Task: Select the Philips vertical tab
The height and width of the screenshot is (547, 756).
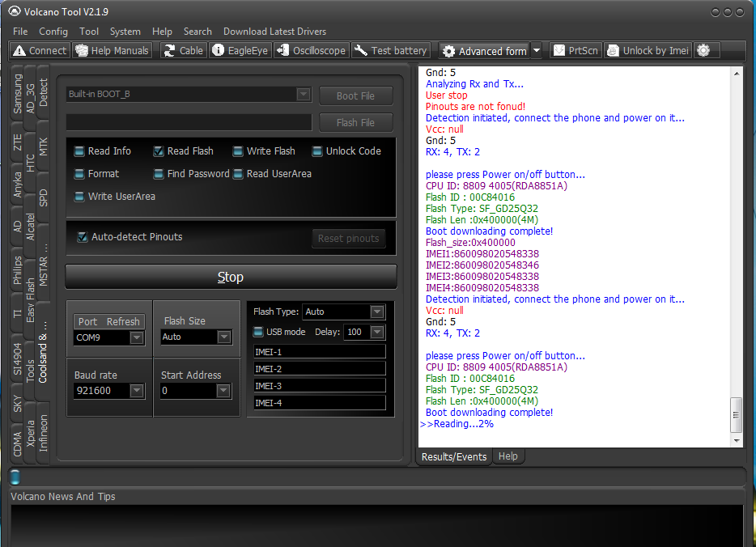Action: 17,270
